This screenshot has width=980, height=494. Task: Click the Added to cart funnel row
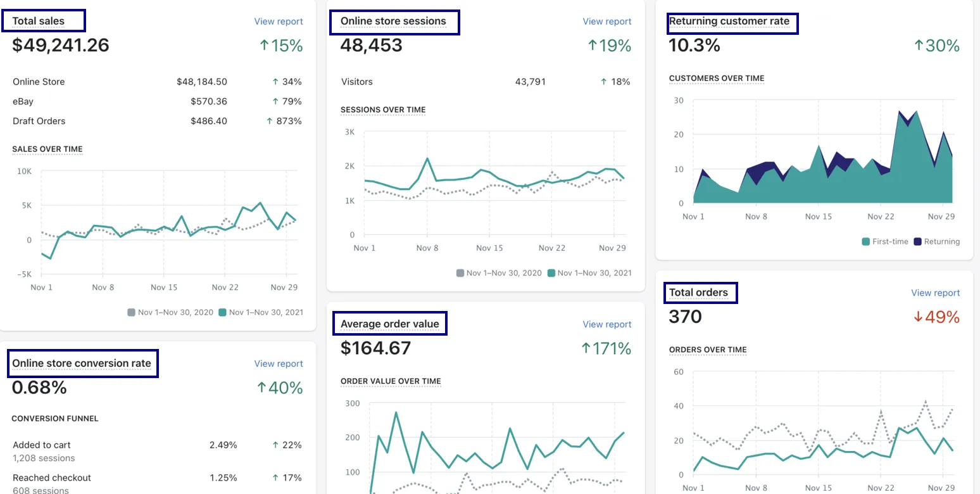coord(157,451)
